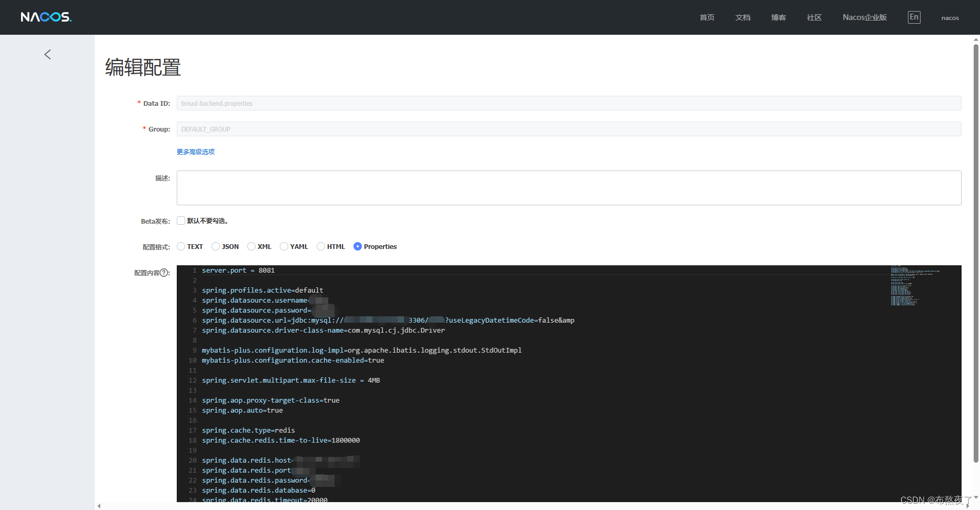Select the YAML format radio button
The image size is (980, 510).
click(x=284, y=246)
